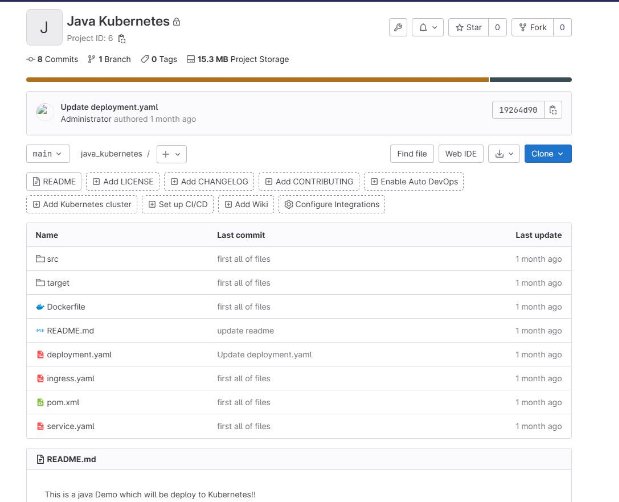Click the Find file button
This screenshot has width=619, height=502.
(x=412, y=154)
